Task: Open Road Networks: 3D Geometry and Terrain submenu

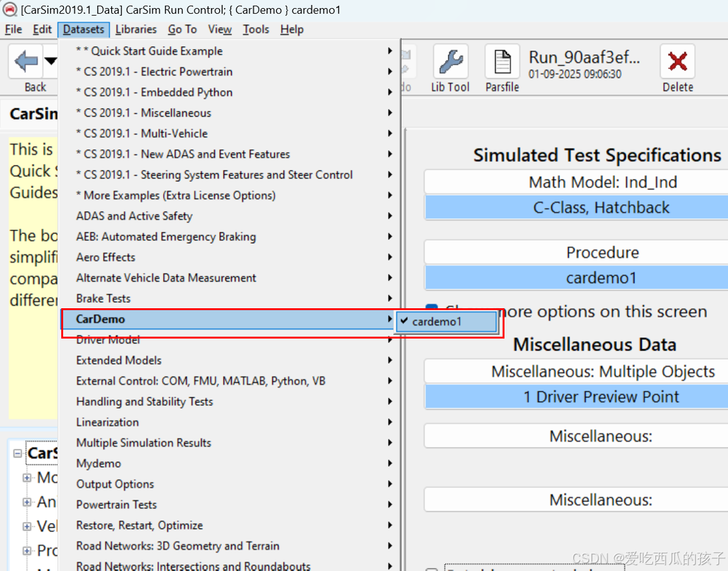Action: [229, 546]
